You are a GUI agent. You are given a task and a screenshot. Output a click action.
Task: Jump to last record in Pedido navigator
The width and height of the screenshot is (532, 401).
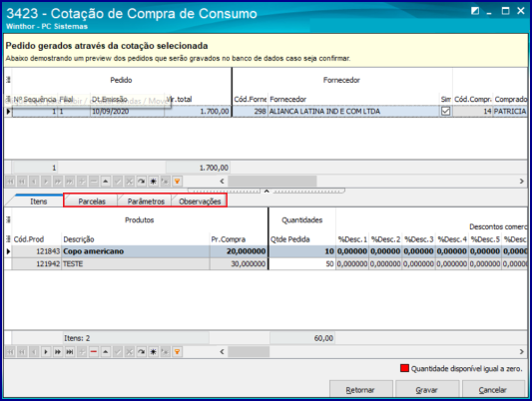click(70, 182)
